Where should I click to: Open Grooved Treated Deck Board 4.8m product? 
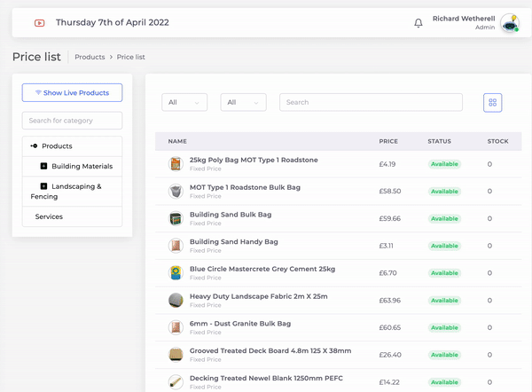270,351
